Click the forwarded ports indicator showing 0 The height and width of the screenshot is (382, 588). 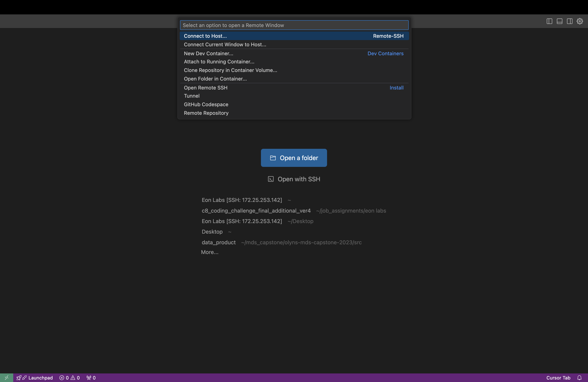point(91,378)
